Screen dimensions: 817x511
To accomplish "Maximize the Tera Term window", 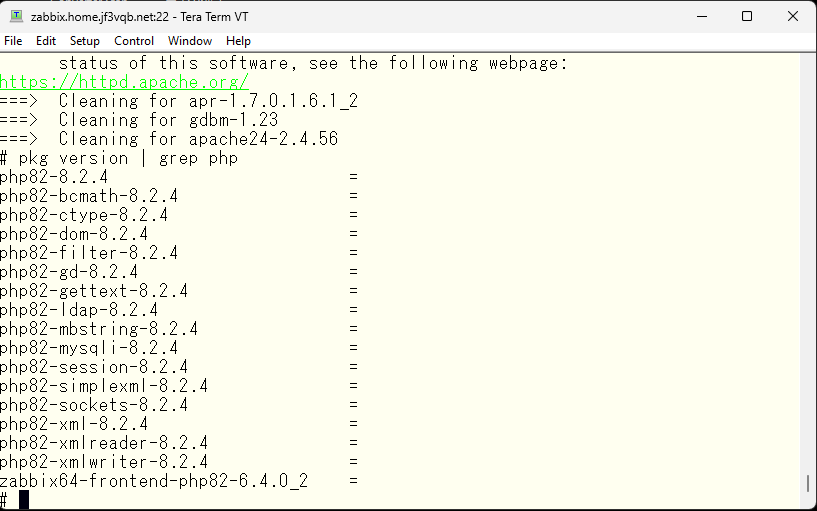I will coord(747,16).
